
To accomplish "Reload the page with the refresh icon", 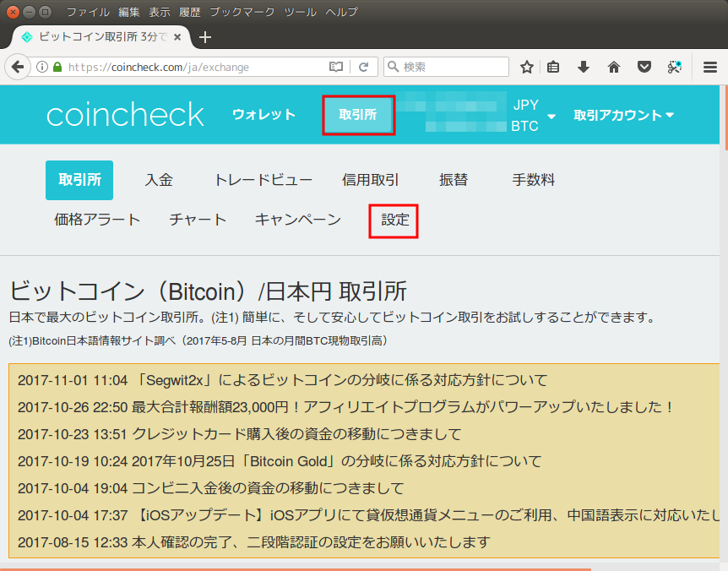I will coord(363,67).
